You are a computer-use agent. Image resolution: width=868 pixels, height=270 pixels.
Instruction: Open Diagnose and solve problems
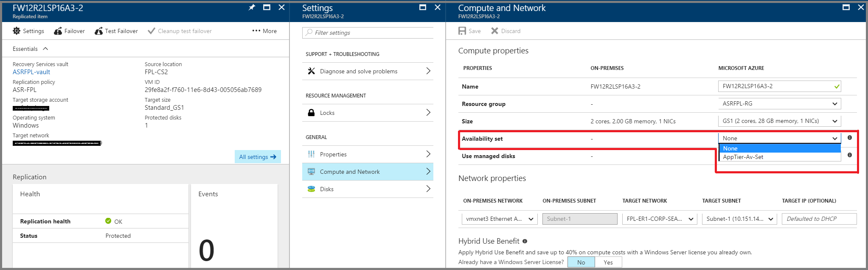coord(368,71)
